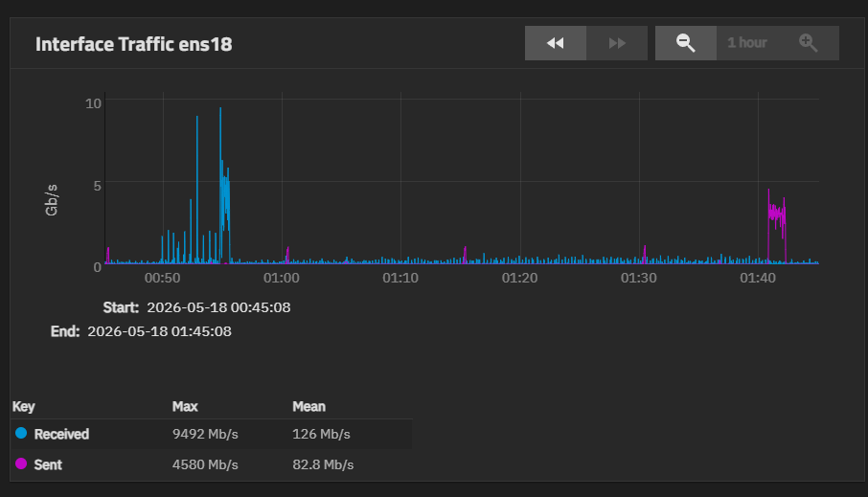The height and width of the screenshot is (497, 868).
Task: Click the 01:00 x-axis tick label
Action: [282, 278]
